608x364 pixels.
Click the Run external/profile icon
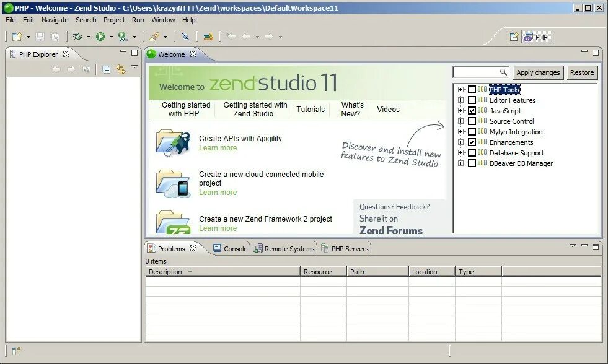123,37
